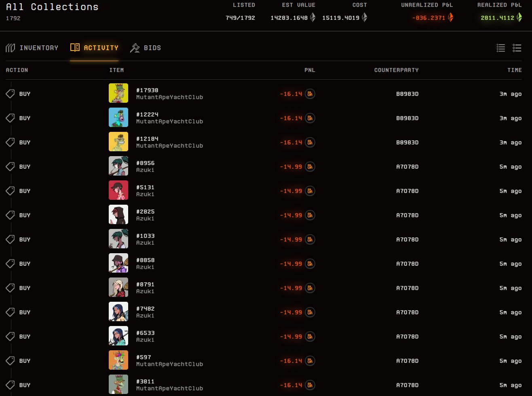Click Unrealized P&L value -836.2371
Screen dimensions: 532x396
429,17
